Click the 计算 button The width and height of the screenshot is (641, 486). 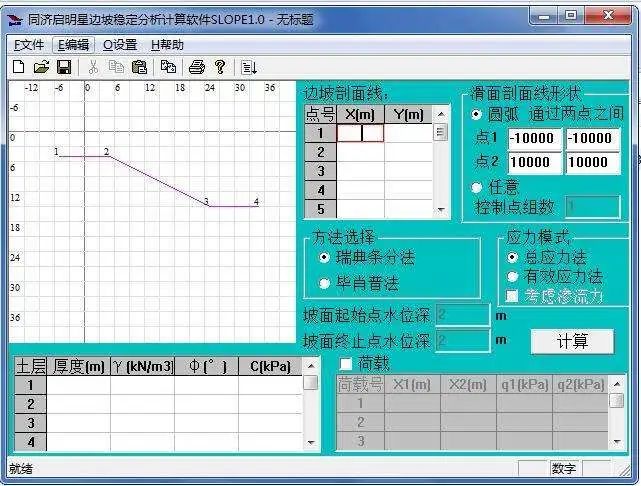[572, 341]
